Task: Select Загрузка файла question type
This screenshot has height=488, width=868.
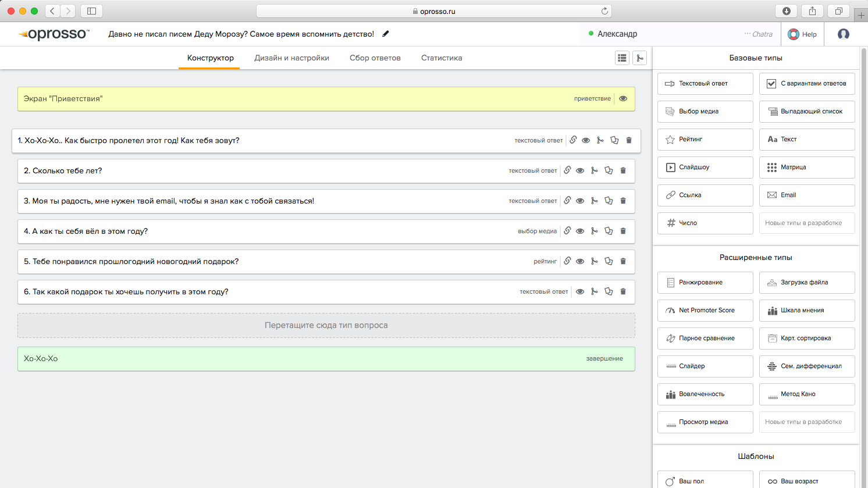Action: [x=807, y=283]
